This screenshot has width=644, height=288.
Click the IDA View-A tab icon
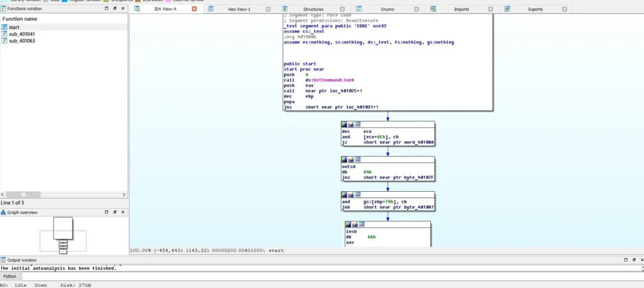click(136, 9)
